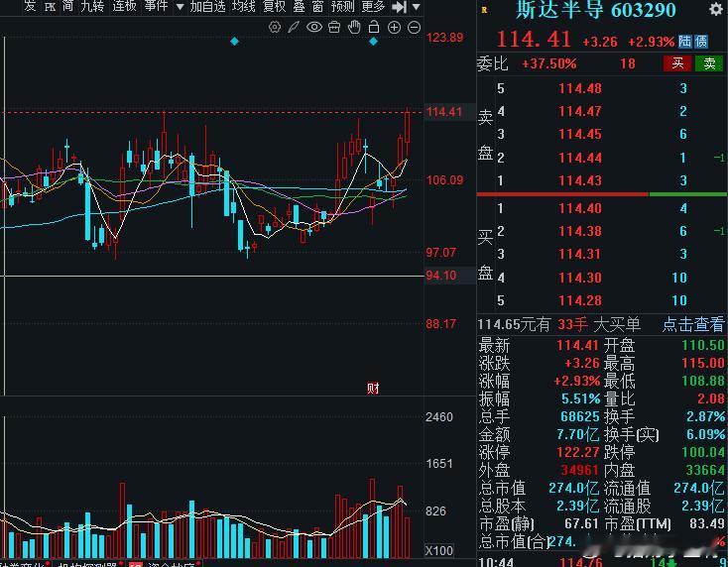Toggle the eye visibility icon on chart toolbar

[x=314, y=28]
